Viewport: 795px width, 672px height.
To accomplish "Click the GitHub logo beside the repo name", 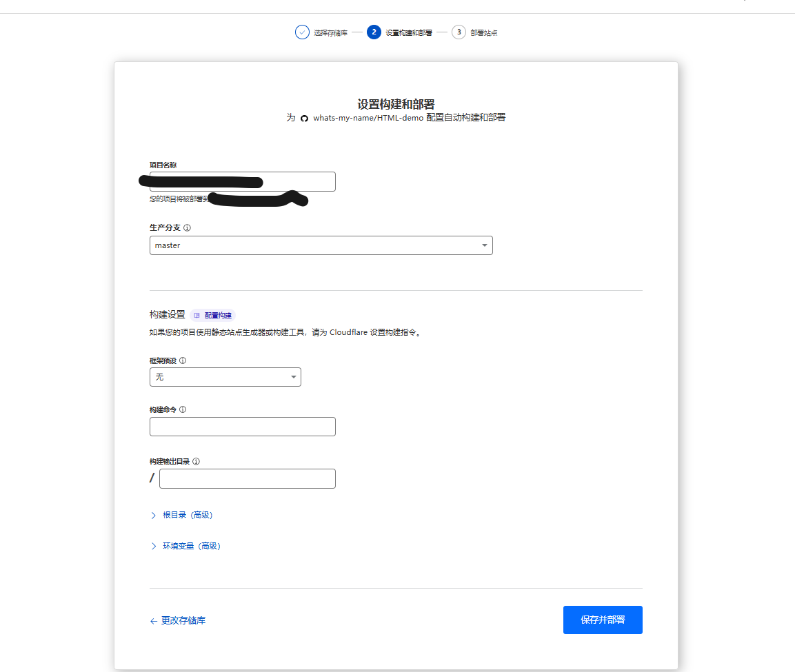I will 304,119.
